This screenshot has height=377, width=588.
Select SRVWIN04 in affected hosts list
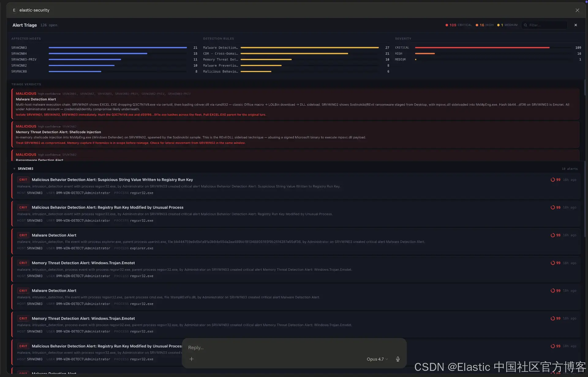19,54
